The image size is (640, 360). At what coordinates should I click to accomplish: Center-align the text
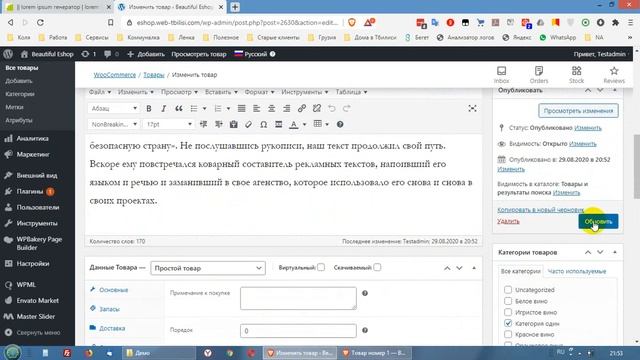pyautogui.click(x=271, y=108)
